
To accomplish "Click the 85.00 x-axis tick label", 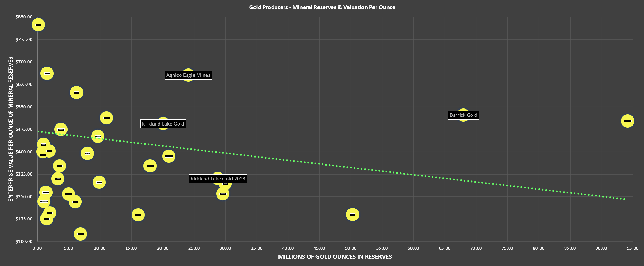I will click(570, 248).
